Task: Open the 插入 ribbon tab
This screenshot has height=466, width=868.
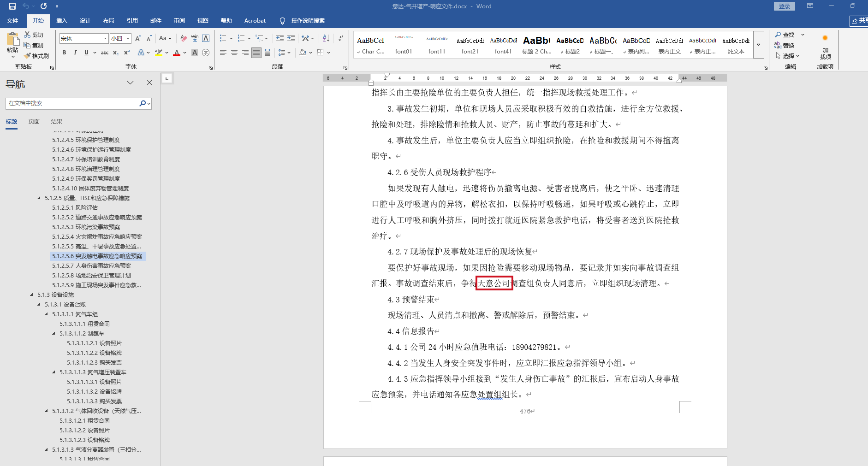Action: pos(61,21)
